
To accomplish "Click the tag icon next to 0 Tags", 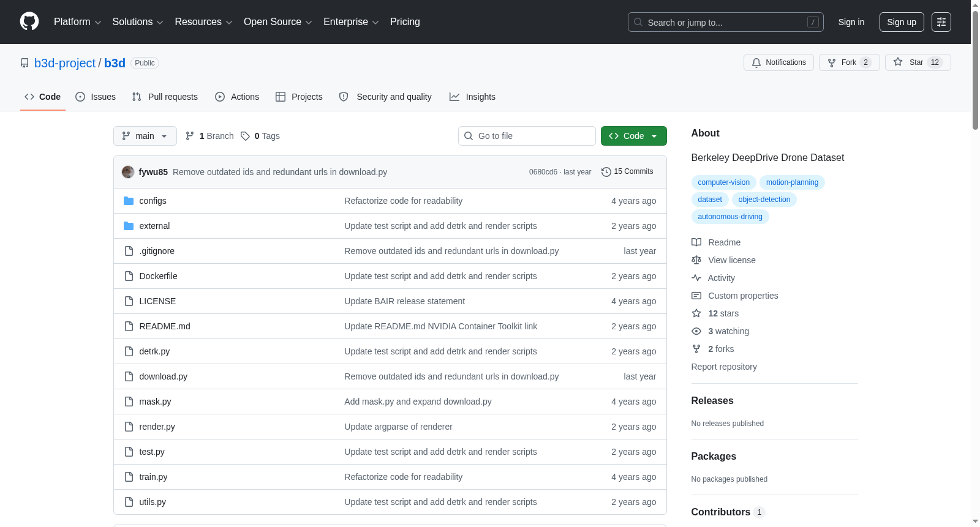I will [x=245, y=136].
